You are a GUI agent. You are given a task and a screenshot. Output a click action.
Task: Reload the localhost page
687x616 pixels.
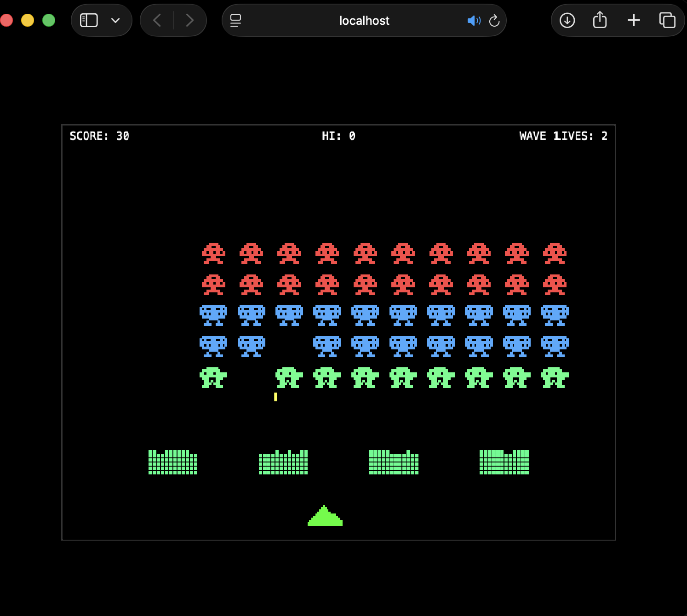[x=494, y=21]
